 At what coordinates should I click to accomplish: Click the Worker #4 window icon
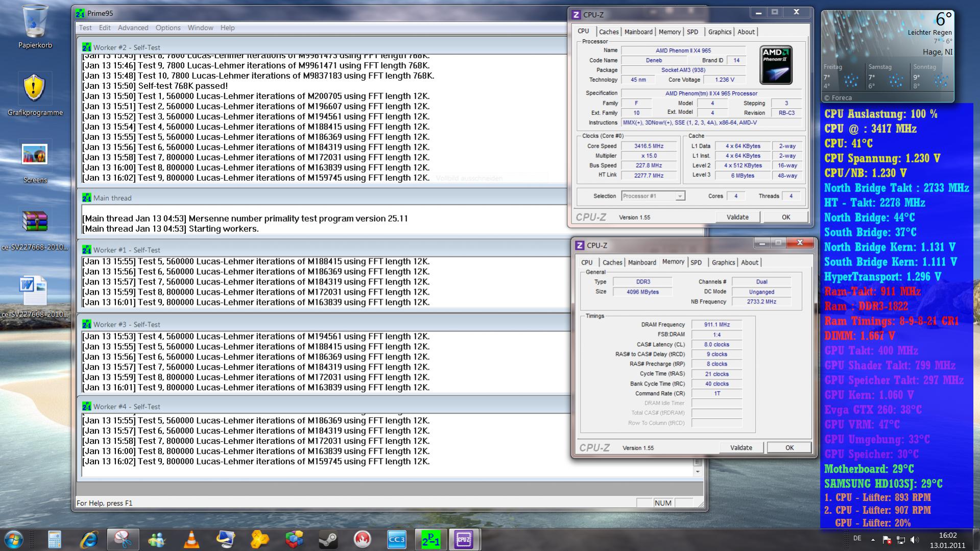pos(87,406)
